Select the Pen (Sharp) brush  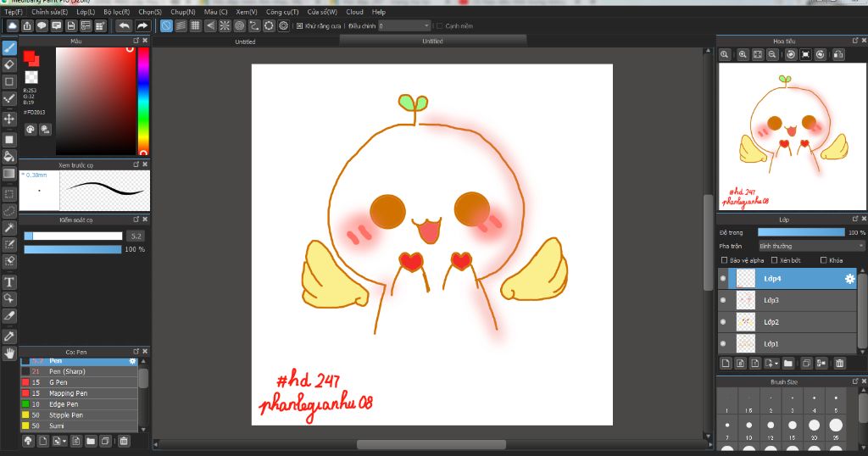tap(79, 371)
